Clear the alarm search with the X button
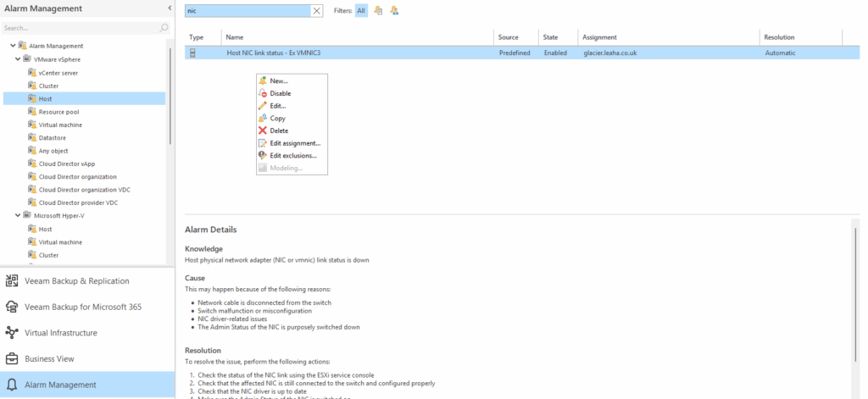 click(317, 10)
